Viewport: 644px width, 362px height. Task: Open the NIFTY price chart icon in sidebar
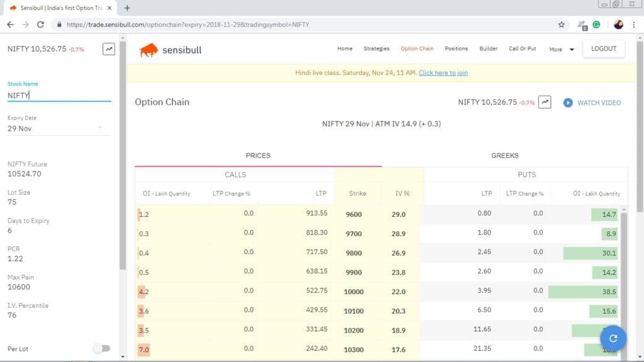pos(108,48)
